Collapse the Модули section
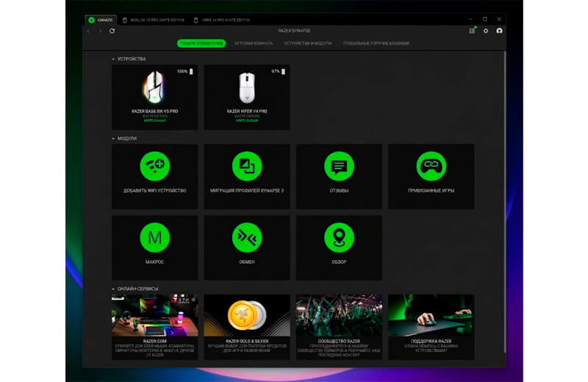Screen dimensions: 588x382 click(113, 139)
